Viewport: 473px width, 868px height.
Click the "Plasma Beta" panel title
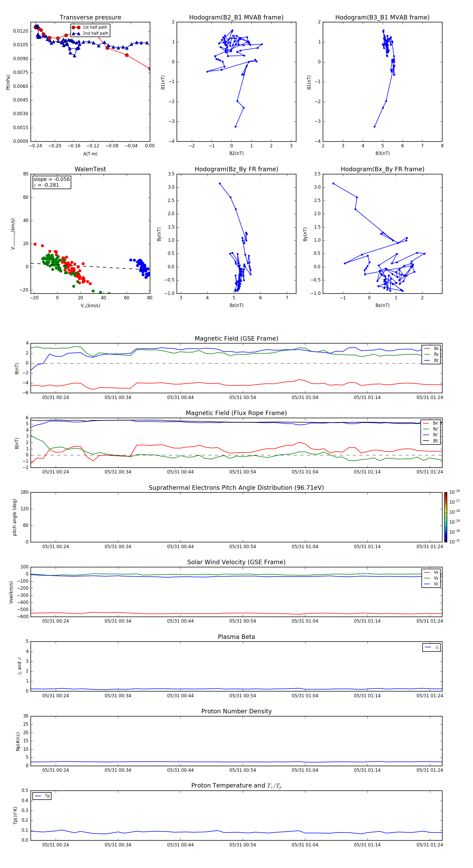[x=236, y=637]
